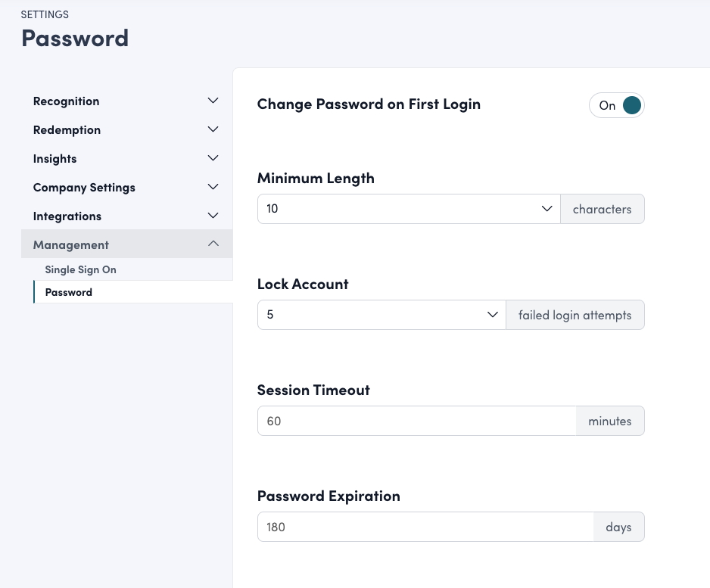Click the Integrations menu label

click(67, 216)
